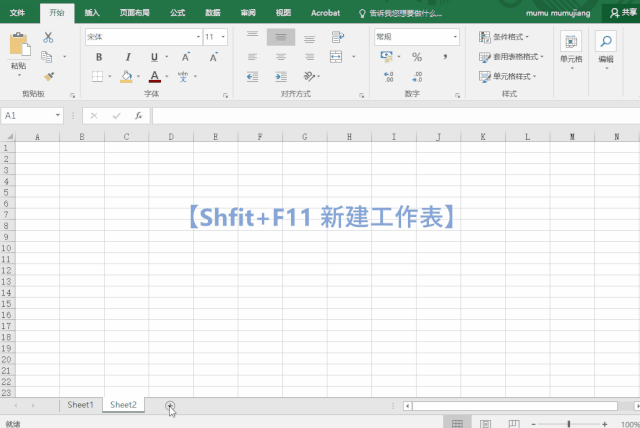Click the Insert Function fx icon
The image size is (640, 428).
pyautogui.click(x=138, y=116)
